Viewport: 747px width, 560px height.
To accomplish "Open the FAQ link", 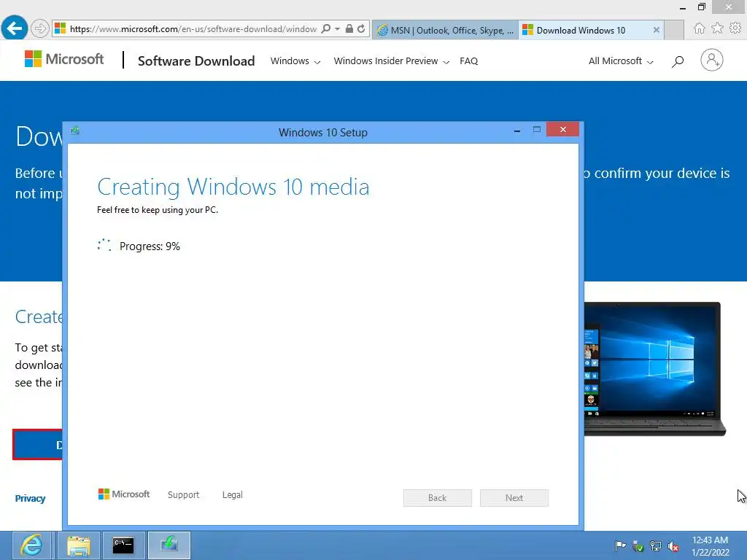I will 469,61.
